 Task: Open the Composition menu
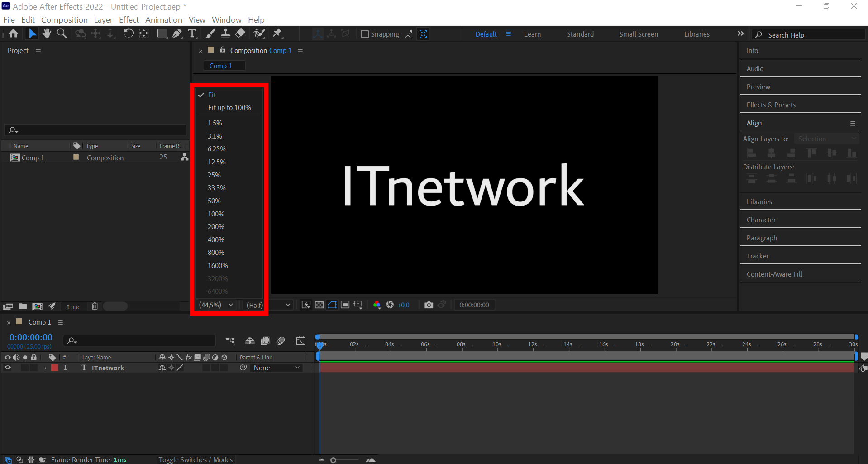[x=64, y=19]
